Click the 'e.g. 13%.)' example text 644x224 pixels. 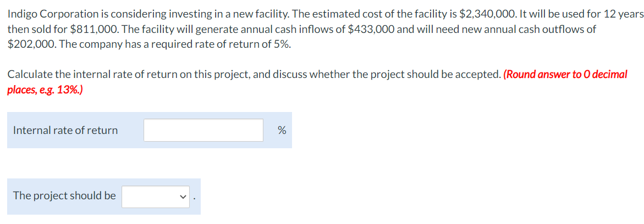59,89
